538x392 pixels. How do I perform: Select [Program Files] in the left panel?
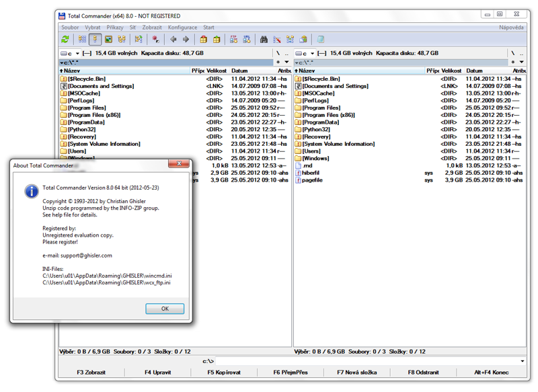pyautogui.click(x=87, y=108)
